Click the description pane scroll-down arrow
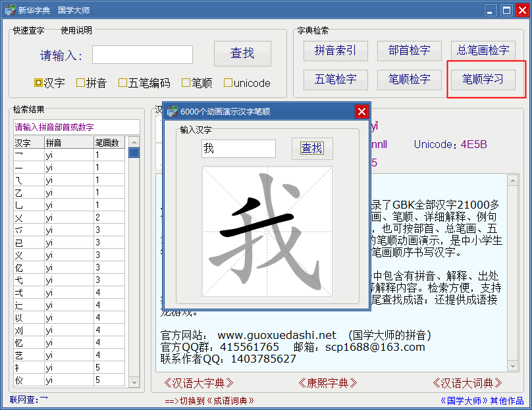This screenshot has width=532, height=410. 513,366
